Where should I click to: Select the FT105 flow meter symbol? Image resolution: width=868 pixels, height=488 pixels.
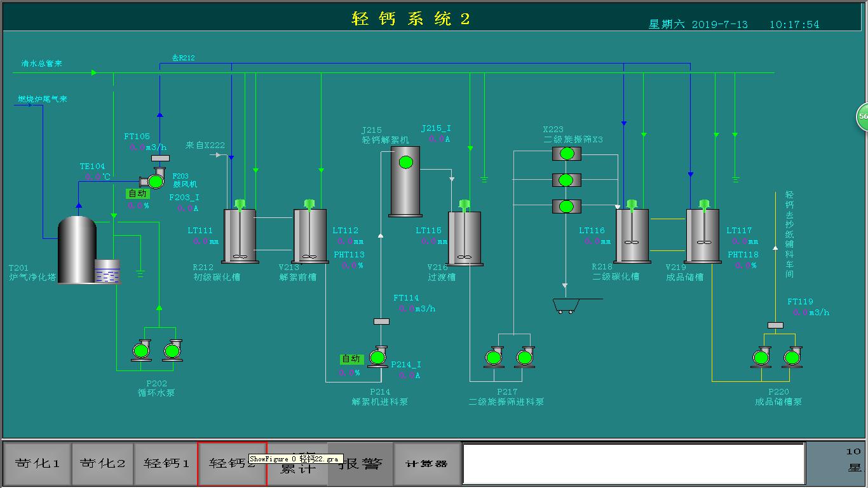pos(160,158)
